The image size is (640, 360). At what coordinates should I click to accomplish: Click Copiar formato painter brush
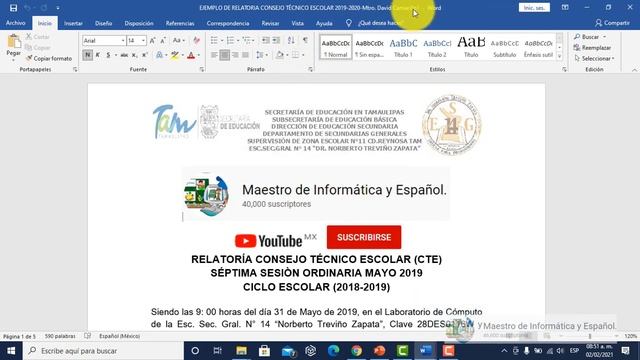pyautogui.click(x=49, y=58)
